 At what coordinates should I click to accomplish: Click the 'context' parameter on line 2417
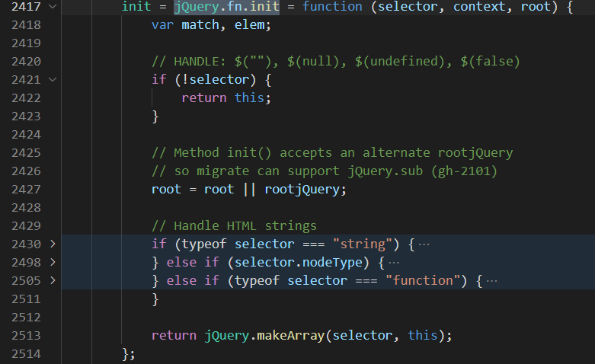point(479,7)
